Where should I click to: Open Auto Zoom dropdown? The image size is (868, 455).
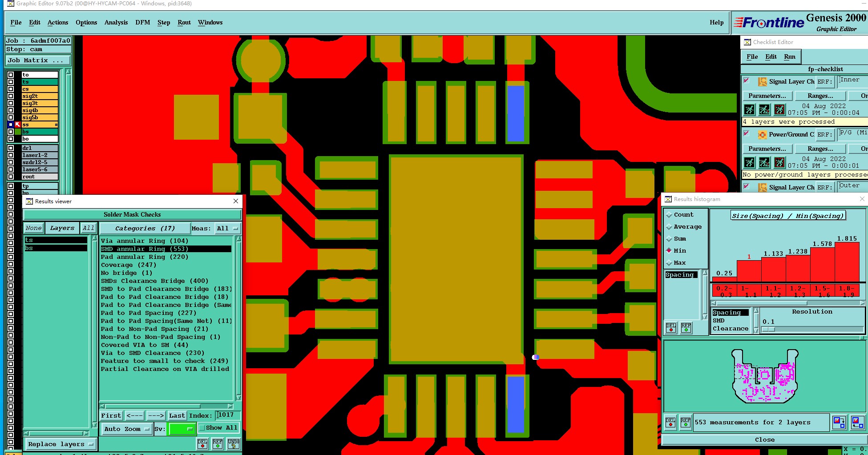click(126, 429)
